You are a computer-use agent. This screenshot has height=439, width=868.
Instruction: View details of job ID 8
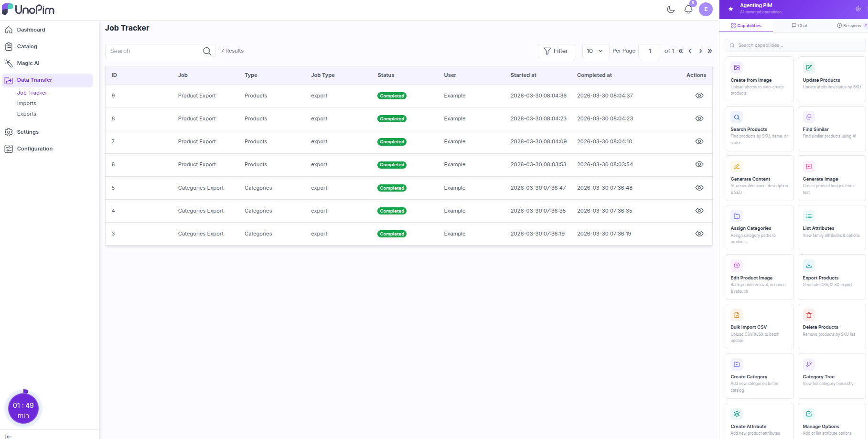(699, 118)
